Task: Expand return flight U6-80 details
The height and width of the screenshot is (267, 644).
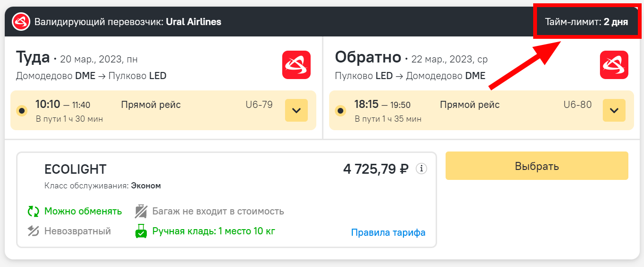Action: [614, 110]
